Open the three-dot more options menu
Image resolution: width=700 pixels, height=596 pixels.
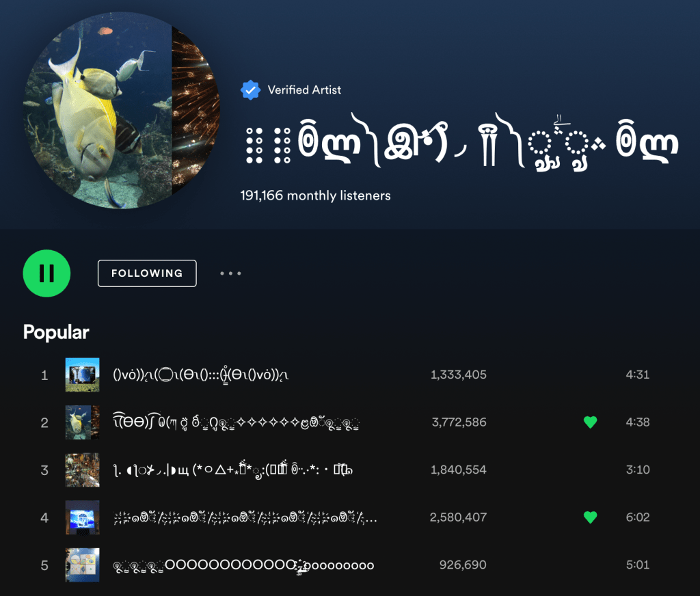click(x=230, y=273)
